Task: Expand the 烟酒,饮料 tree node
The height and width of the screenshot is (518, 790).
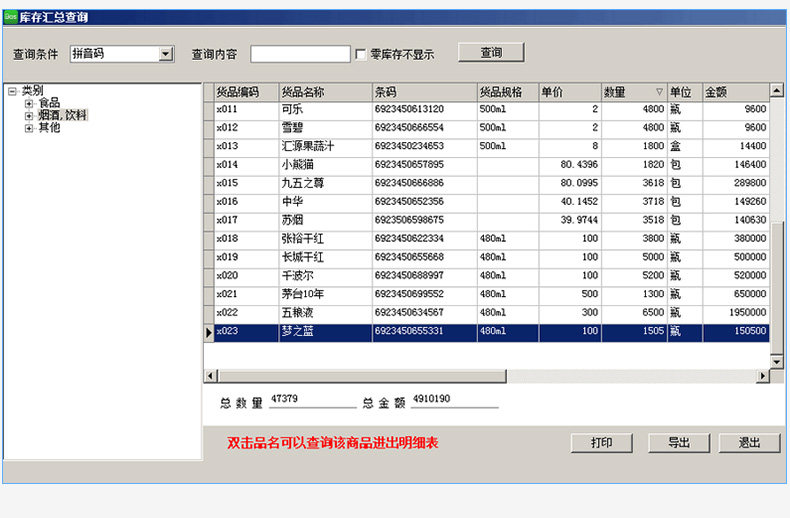Action: (29, 115)
